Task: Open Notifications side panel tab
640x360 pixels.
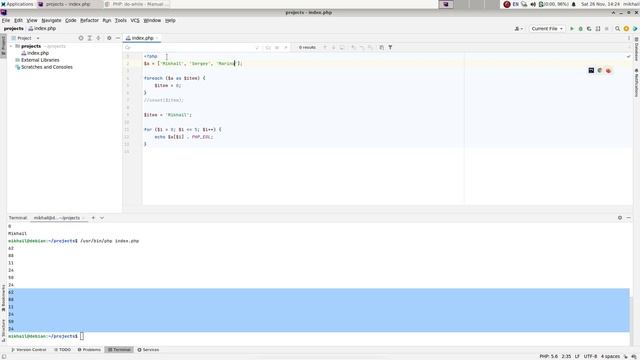Action: pos(636,83)
